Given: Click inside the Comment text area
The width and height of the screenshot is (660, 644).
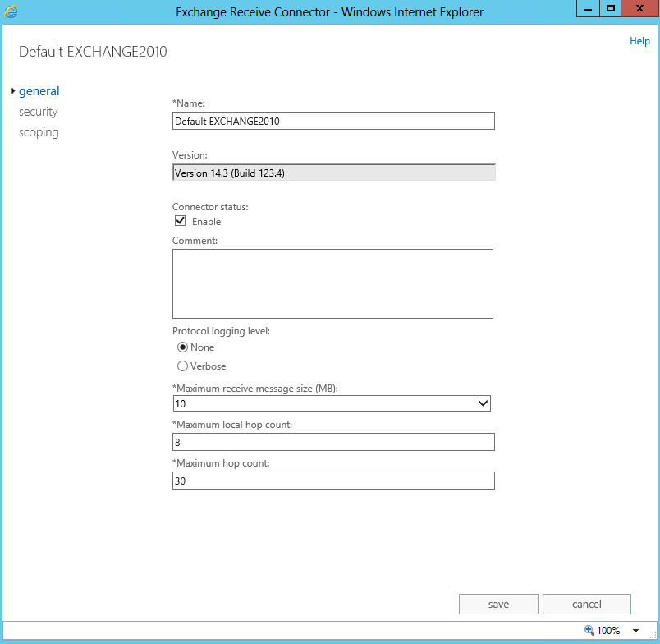Looking at the screenshot, I should coord(332,283).
